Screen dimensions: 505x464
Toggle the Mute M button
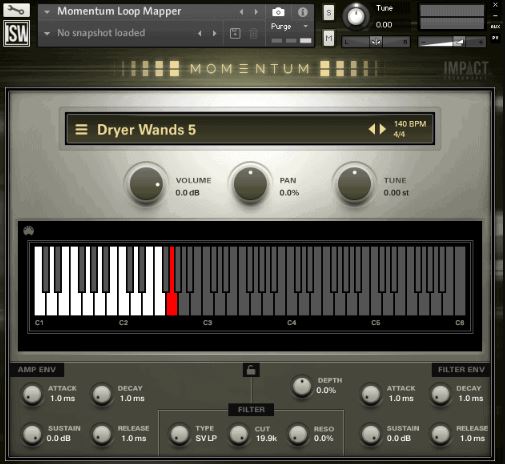coord(329,38)
